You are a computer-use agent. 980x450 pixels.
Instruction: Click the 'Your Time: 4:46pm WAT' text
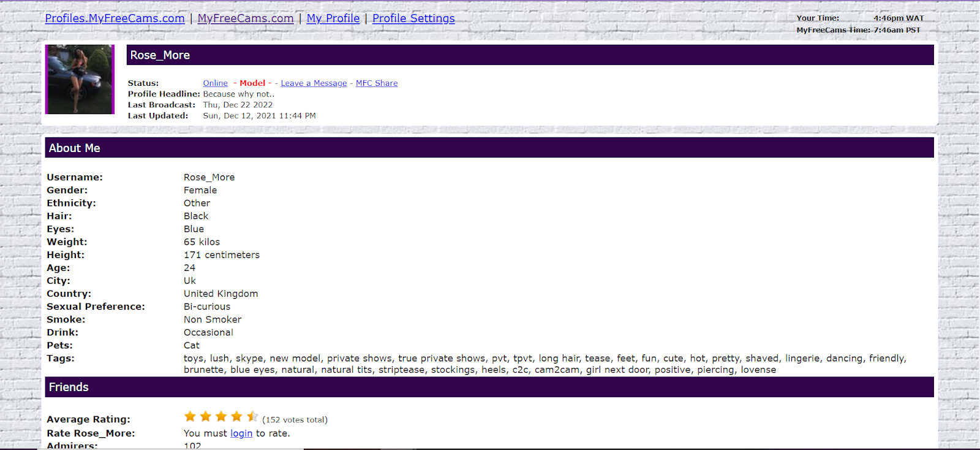coord(860,18)
